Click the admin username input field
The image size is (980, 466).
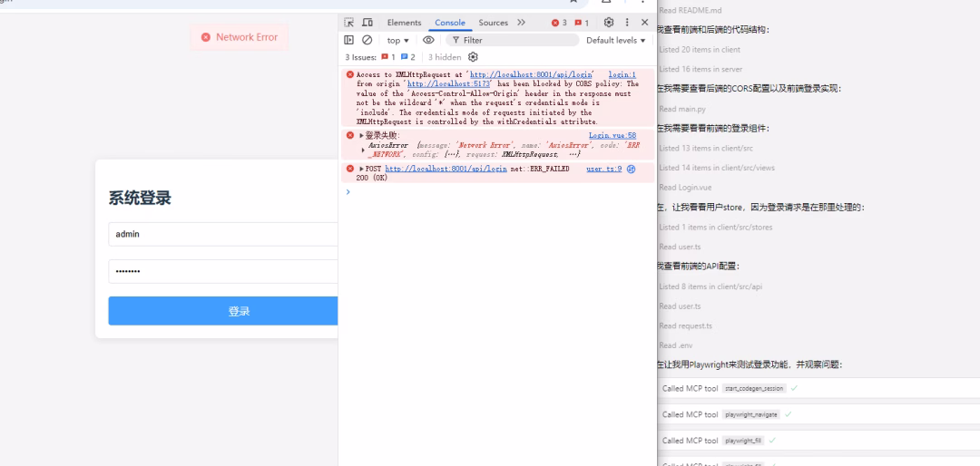[222, 234]
